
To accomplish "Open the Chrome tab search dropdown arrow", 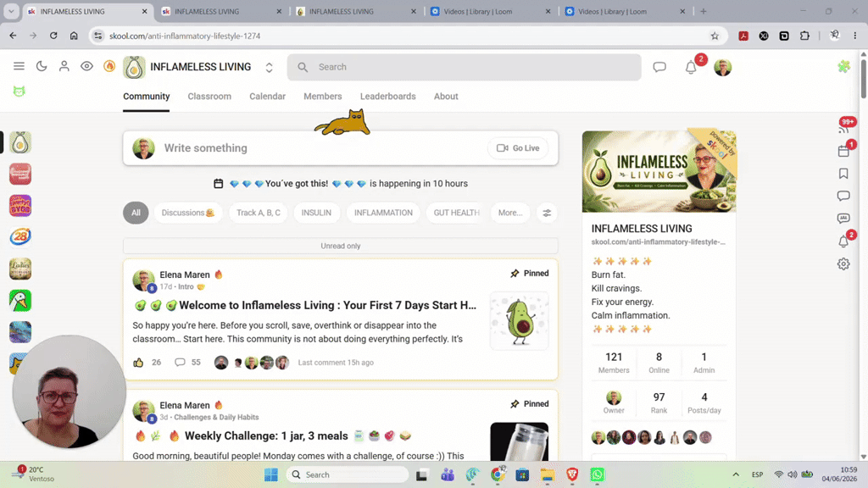I will (11, 11).
